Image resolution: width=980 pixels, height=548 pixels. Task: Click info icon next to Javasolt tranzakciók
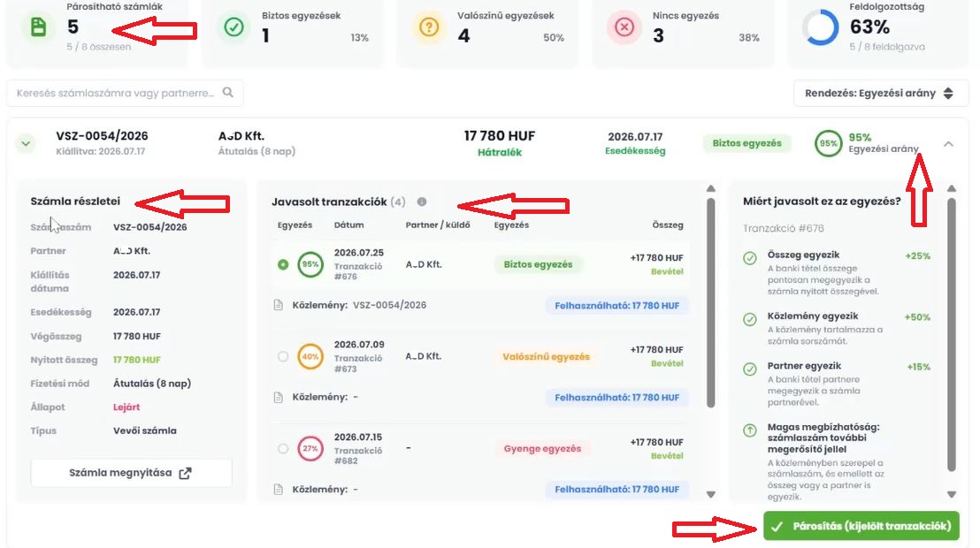pos(422,202)
